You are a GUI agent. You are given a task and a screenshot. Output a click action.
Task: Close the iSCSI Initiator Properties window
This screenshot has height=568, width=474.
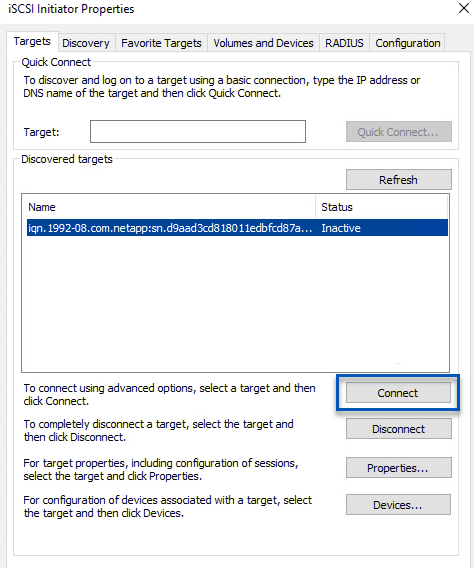464,8
